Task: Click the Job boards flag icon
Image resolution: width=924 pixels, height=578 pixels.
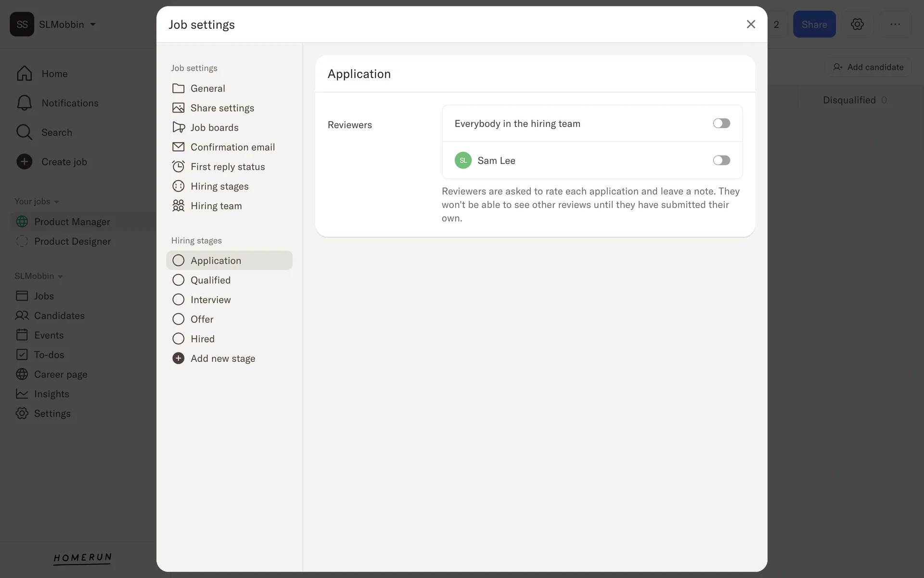Action: tap(178, 127)
